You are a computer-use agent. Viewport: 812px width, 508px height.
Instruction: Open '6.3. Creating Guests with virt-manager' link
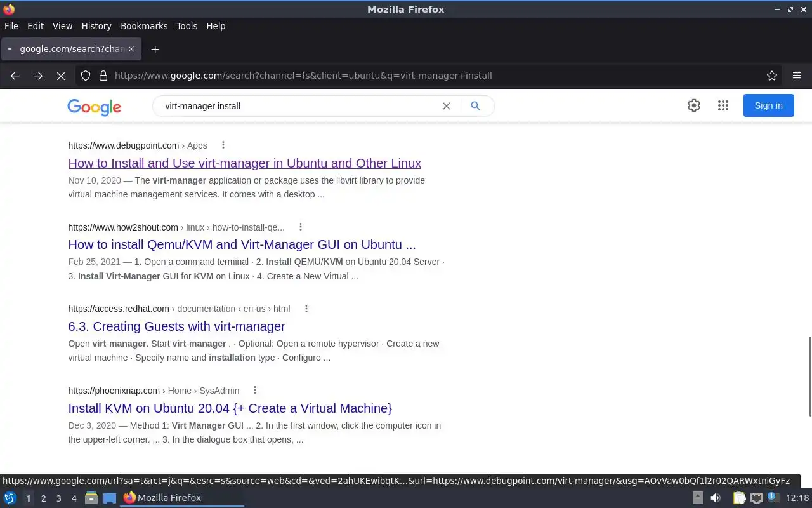click(x=177, y=326)
